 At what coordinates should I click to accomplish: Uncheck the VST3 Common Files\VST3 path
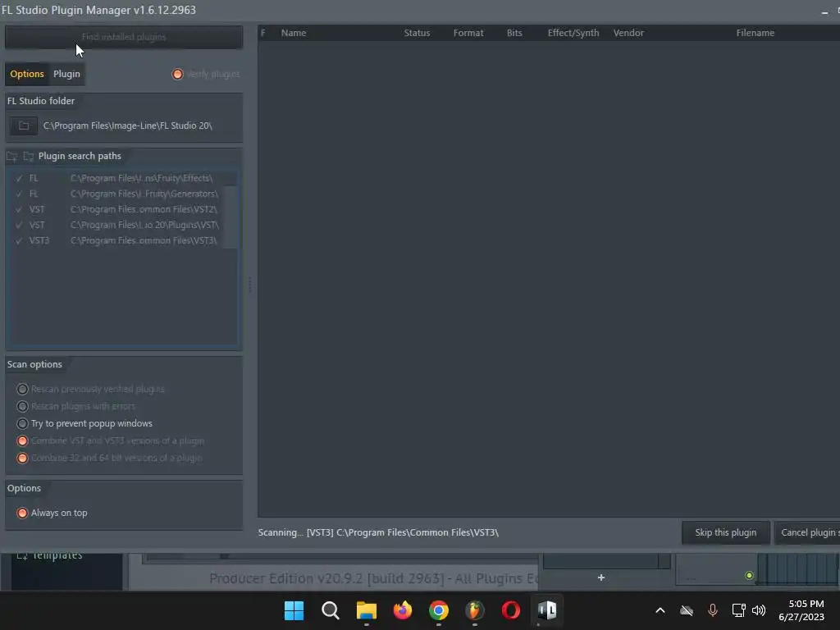click(x=20, y=241)
